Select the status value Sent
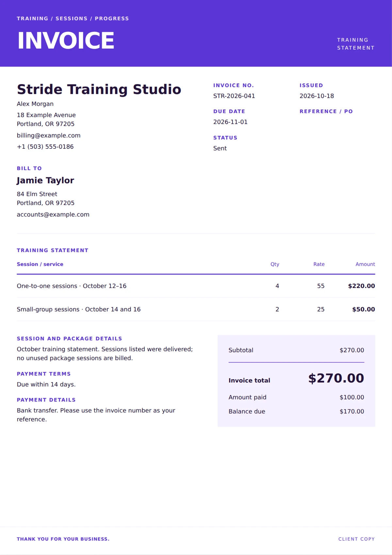This screenshot has width=392, height=555. point(220,148)
